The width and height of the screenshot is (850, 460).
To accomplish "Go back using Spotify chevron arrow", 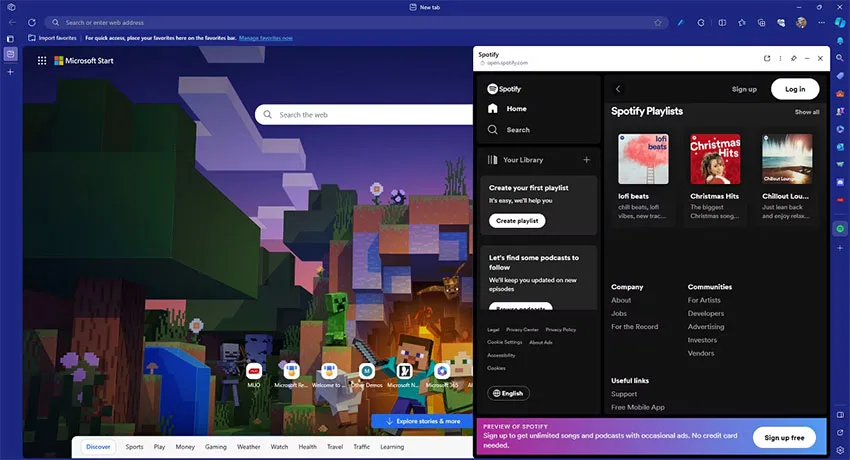I will click(x=618, y=89).
